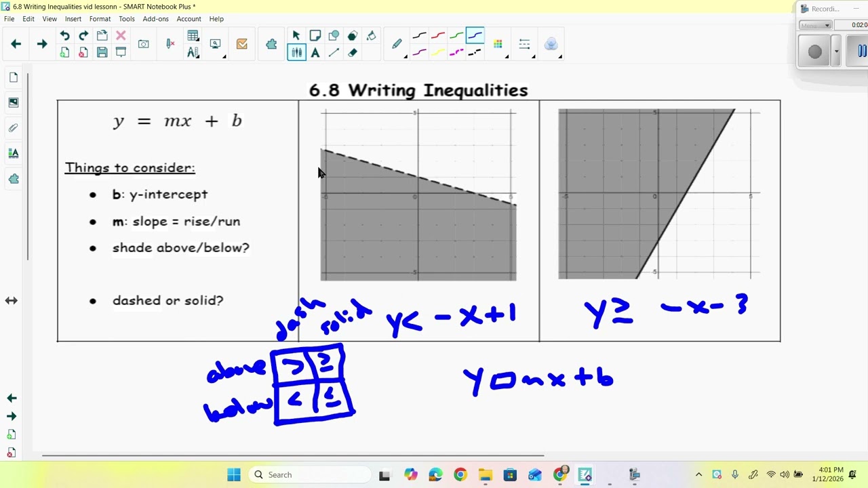Open the Gallery side tab
The height and width of the screenshot is (488, 868).
click(x=14, y=102)
